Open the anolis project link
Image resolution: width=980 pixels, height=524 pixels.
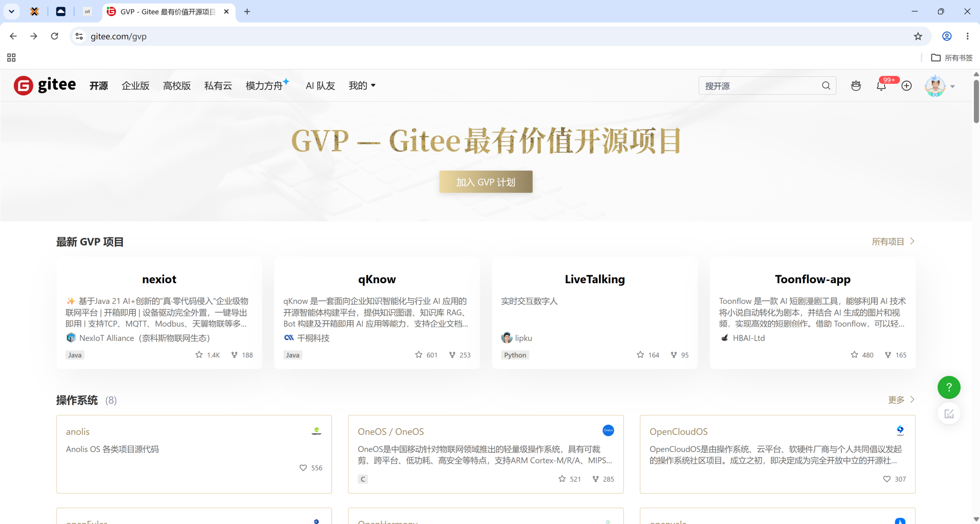[x=78, y=432]
